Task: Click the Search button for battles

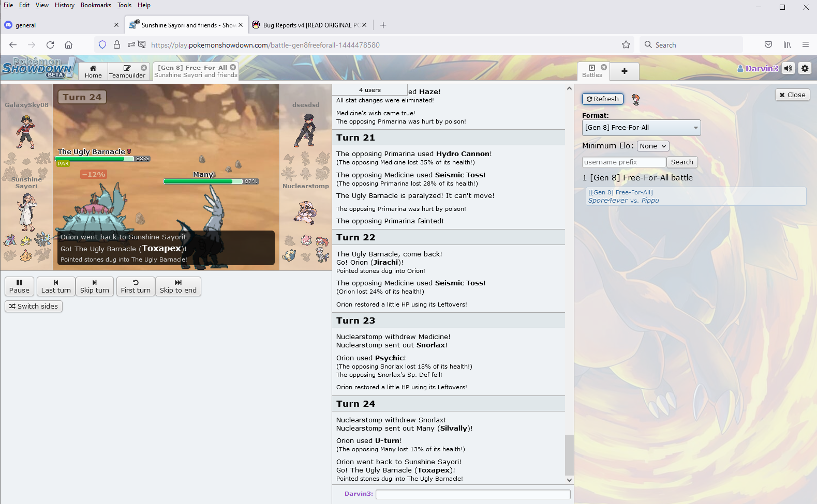Action: [682, 162]
